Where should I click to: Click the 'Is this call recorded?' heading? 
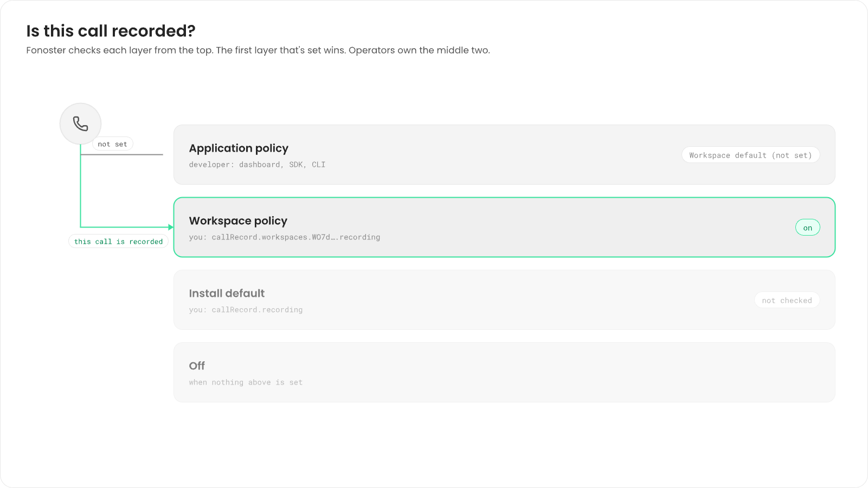111,31
